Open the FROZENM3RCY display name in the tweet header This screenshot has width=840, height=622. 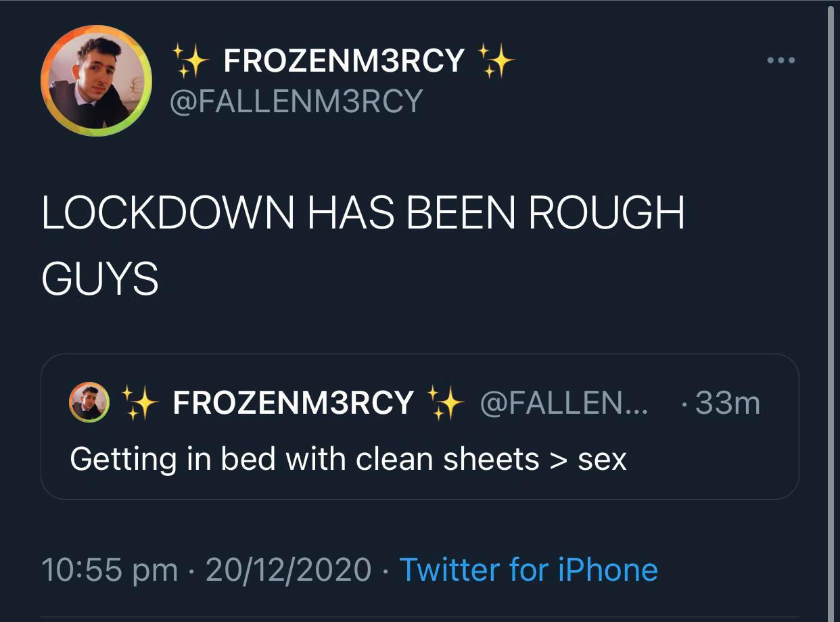pos(344,61)
